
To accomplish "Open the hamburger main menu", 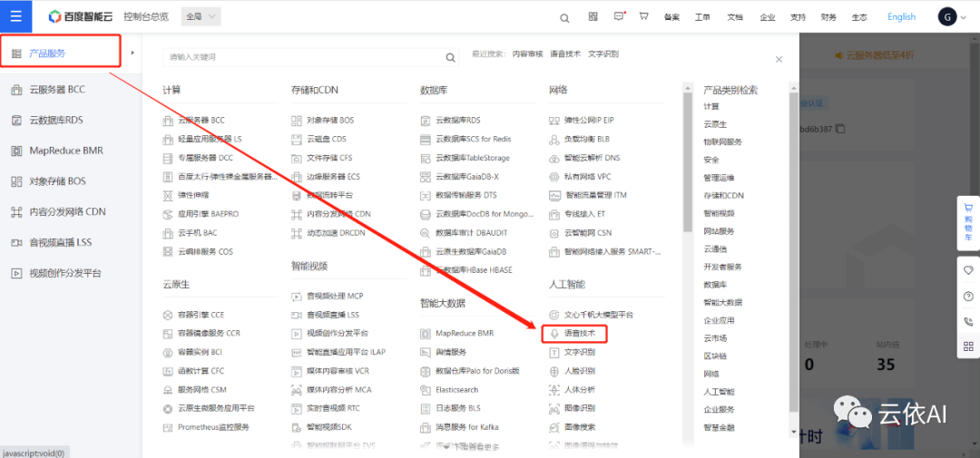I will [15, 16].
